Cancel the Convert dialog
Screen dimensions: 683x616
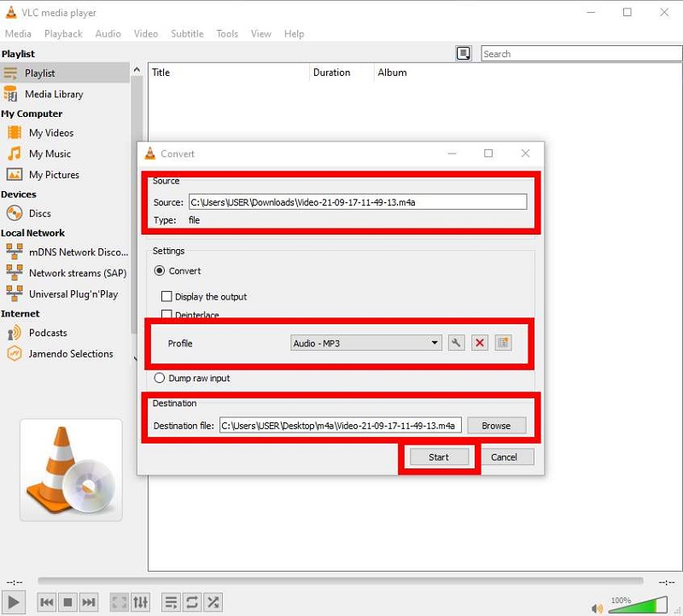click(x=504, y=457)
